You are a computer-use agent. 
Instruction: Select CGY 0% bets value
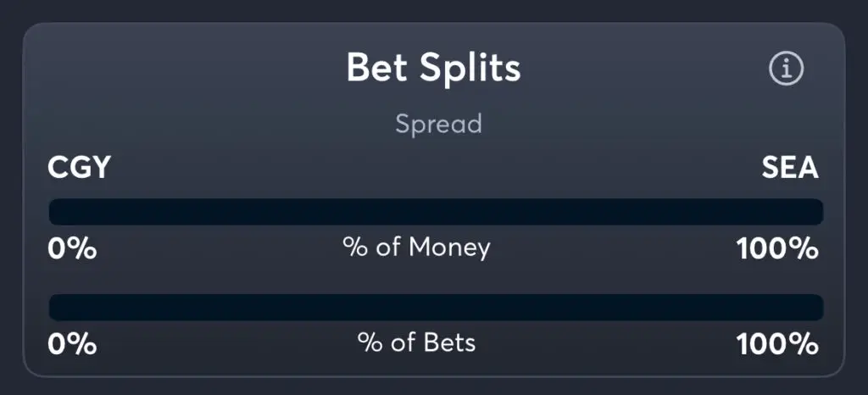(x=72, y=344)
